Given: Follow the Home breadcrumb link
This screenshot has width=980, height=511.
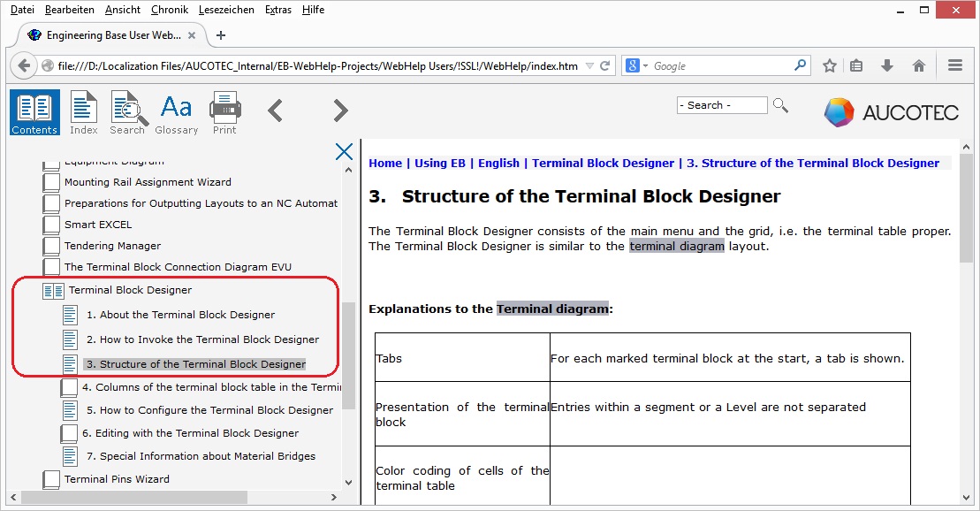Looking at the screenshot, I should coord(385,164).
